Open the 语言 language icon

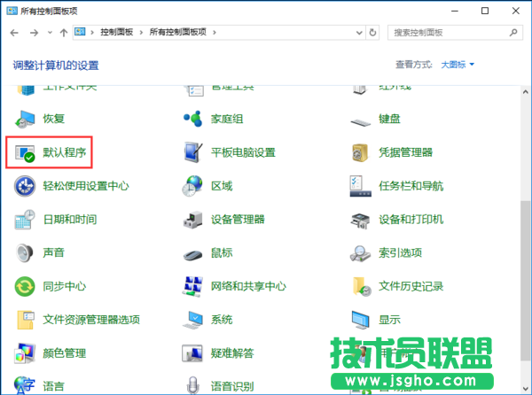tap(24, 385)
